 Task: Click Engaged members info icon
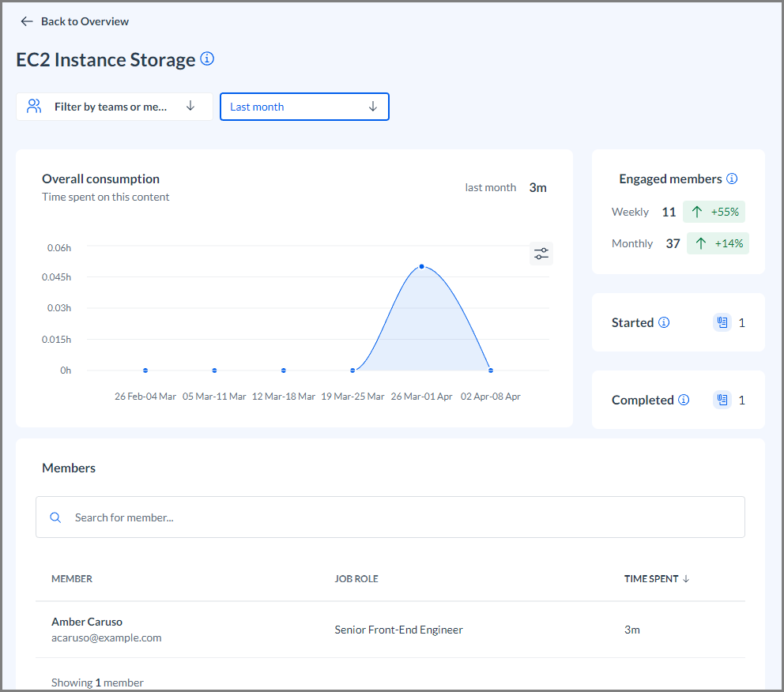732,179
